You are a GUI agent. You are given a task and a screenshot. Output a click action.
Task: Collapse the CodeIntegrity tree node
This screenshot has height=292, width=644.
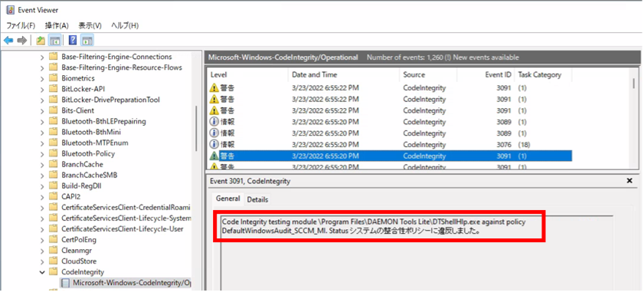[42, 272]
